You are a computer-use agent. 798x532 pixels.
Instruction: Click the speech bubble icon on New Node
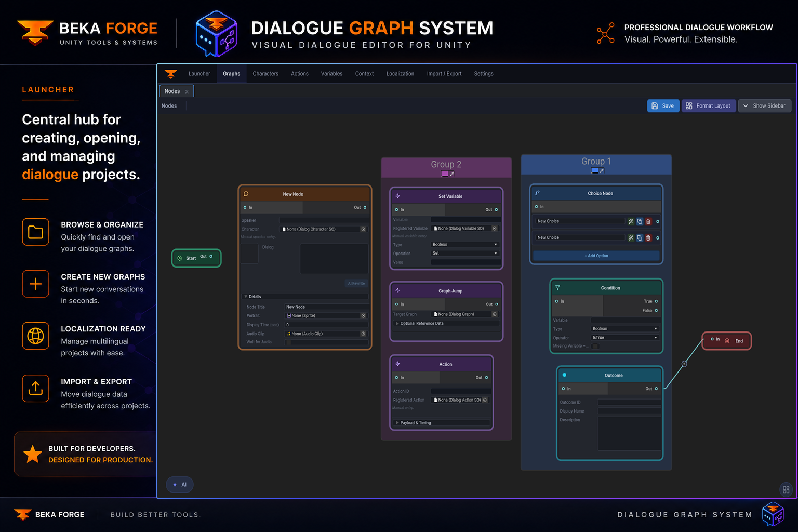(246, 194)
